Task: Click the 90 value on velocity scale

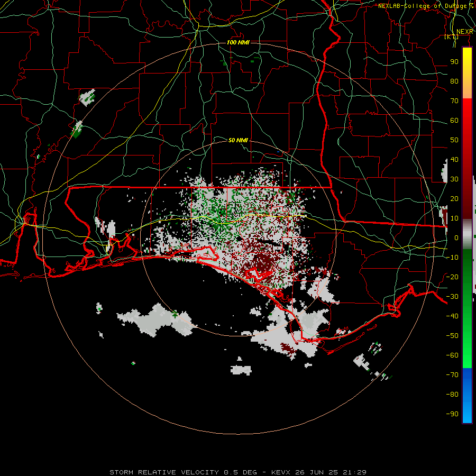Action: (454, 62)
